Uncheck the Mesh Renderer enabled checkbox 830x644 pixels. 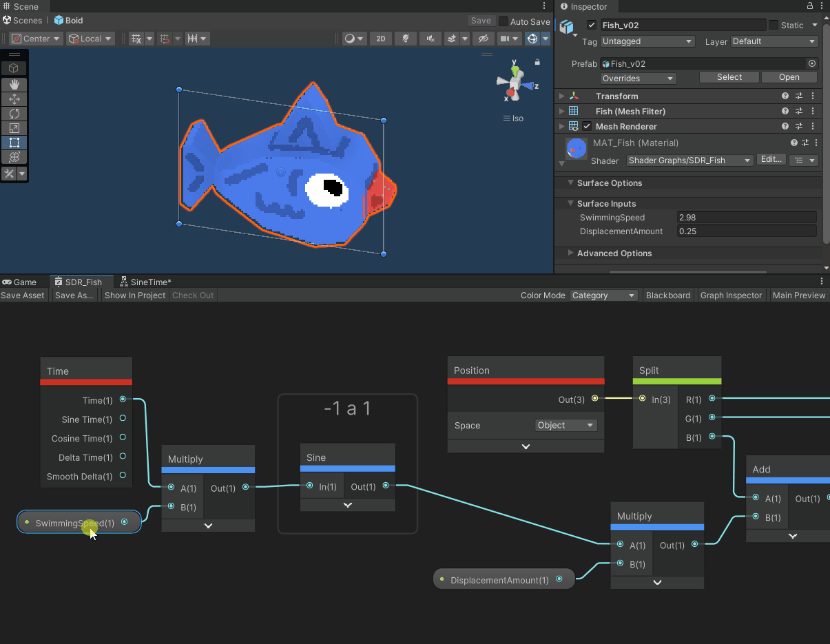587,127
